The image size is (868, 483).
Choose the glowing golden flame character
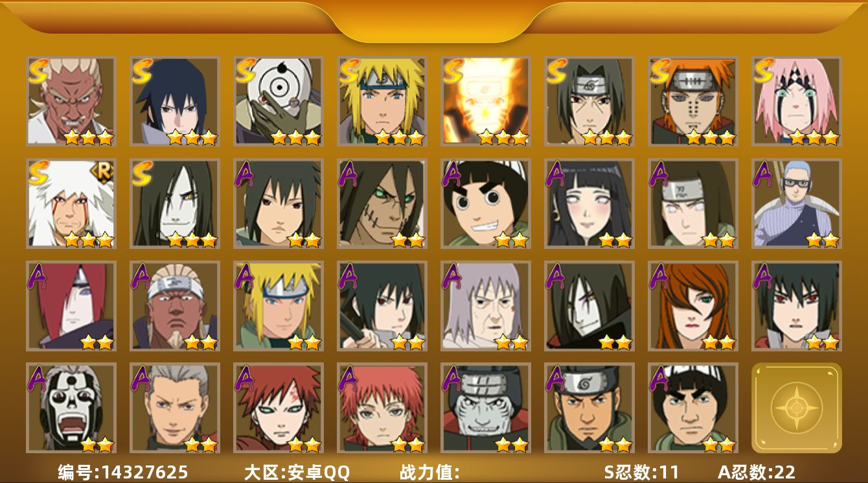click(x=486, y=100)
